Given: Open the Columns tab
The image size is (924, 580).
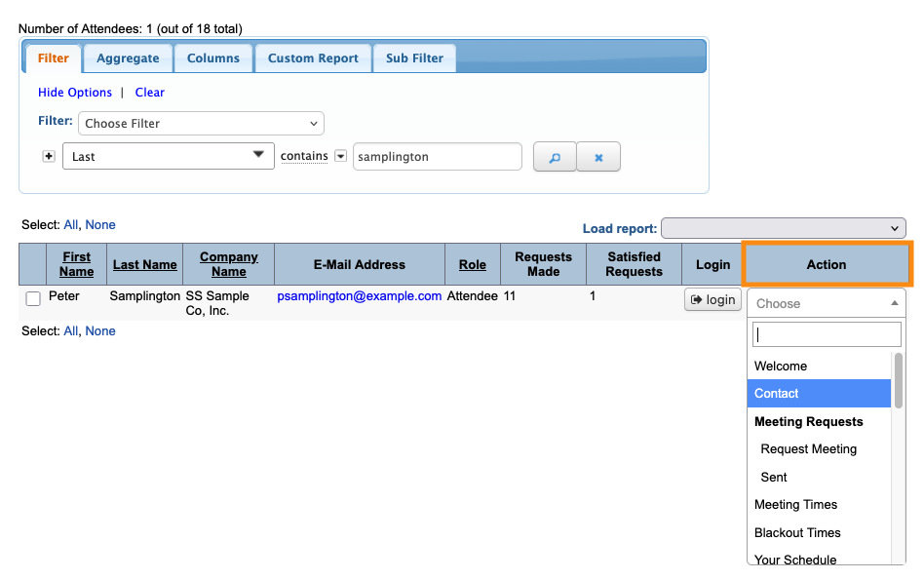Looking at the screenshot, I should (x=213, y=58).
